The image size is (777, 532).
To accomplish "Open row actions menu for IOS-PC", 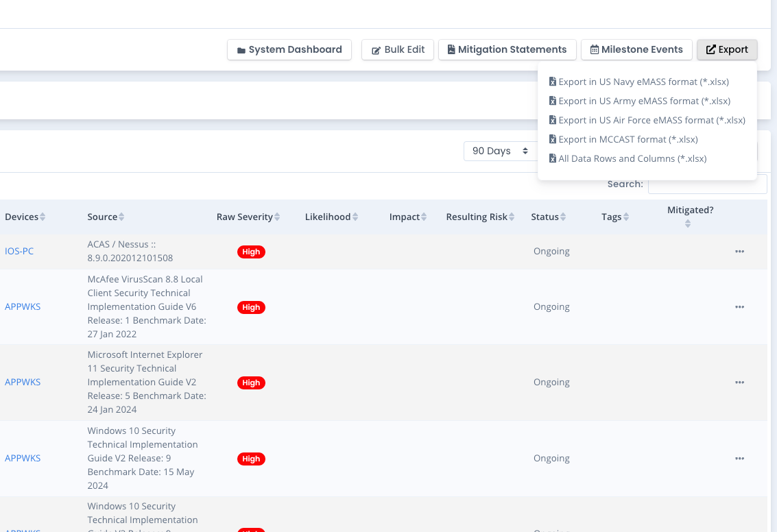I will (x=739, y=252).
